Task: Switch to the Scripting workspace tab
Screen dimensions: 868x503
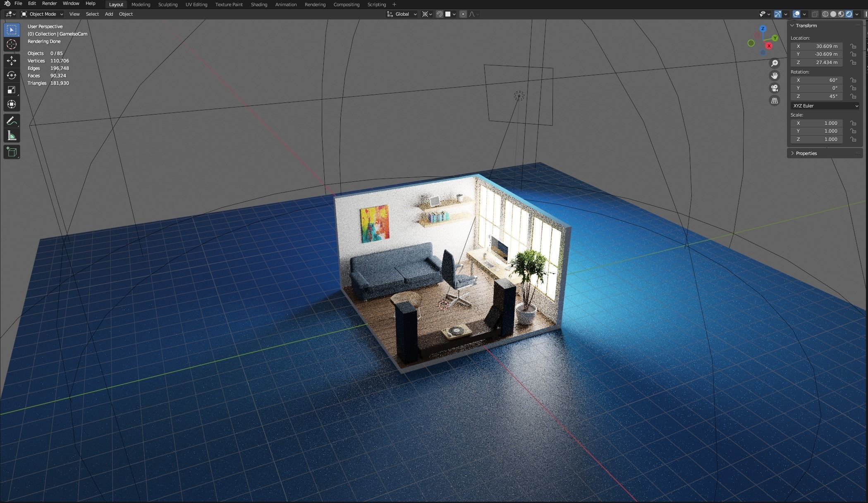Action: 376,5
